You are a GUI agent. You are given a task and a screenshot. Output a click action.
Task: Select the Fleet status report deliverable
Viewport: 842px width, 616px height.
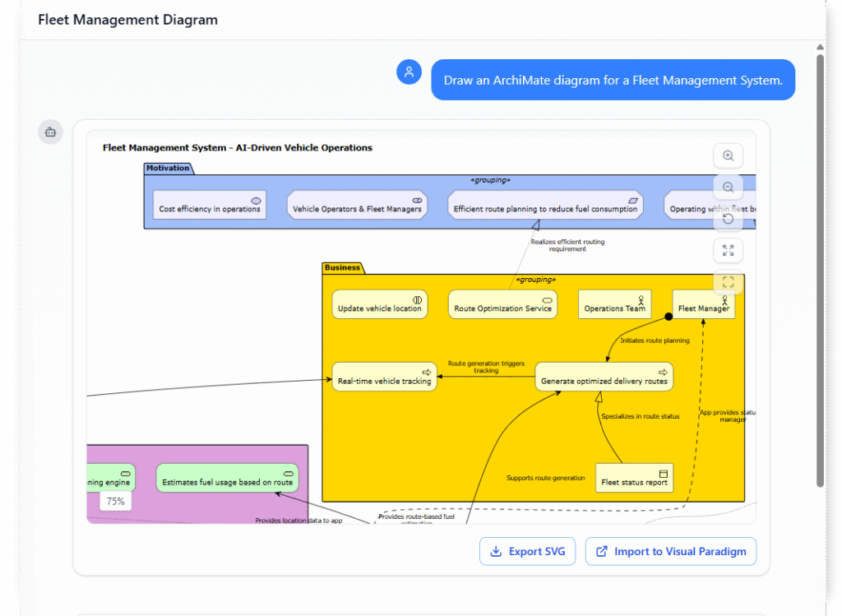[634, 478]
